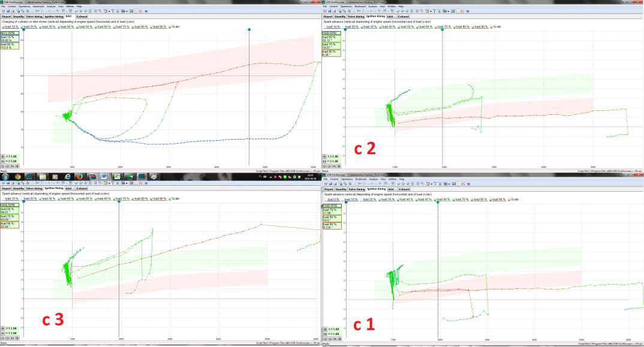Expand the first toolbar dropdown arrow in the c 2 window
Screen dimensions: 644x347
[431, 11]
